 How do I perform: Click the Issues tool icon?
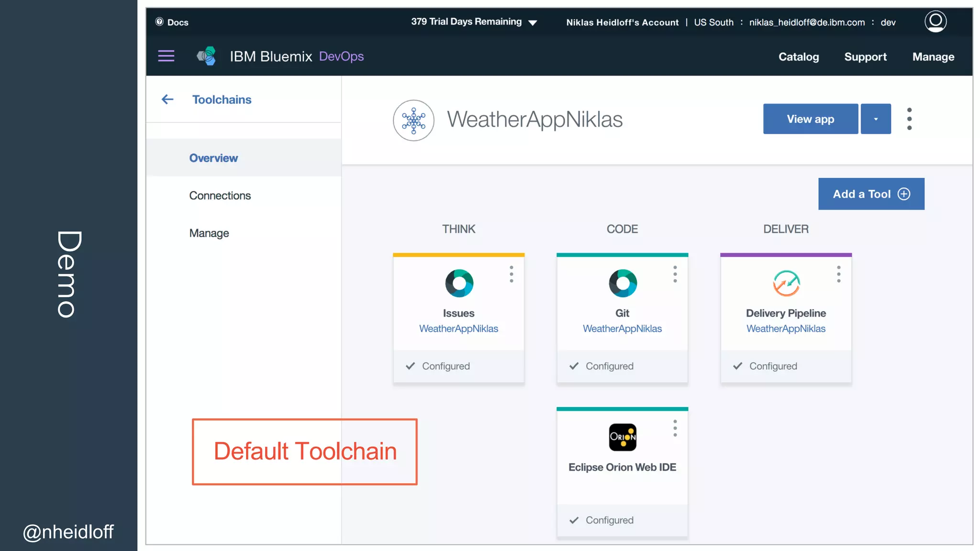tap(459, 283)
